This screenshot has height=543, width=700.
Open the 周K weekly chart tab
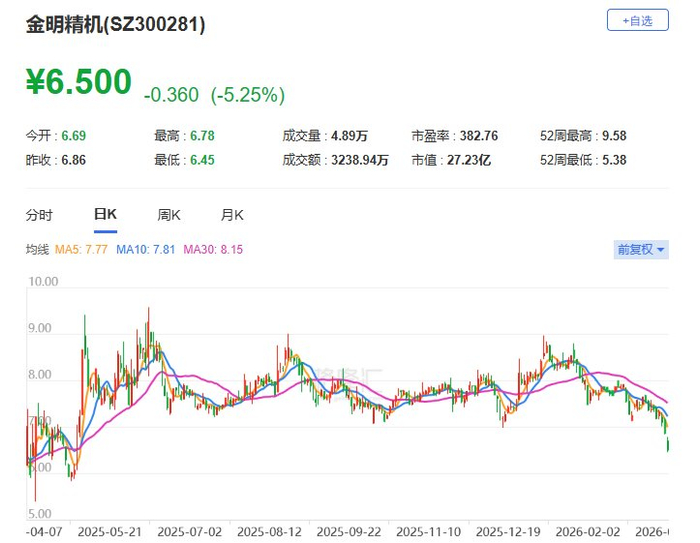coord(169,215)
